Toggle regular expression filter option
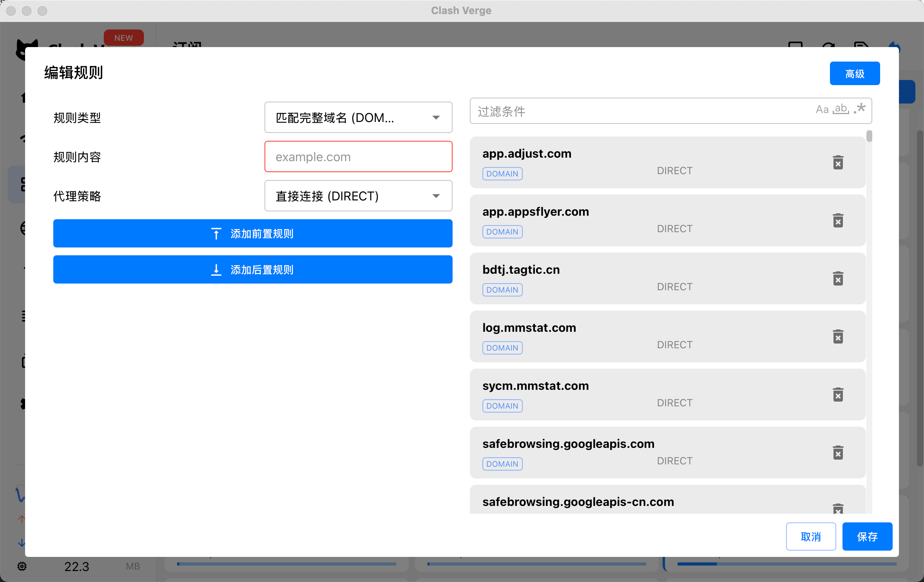The height and width of the screenshot is (582, 924). coord(860,109)
